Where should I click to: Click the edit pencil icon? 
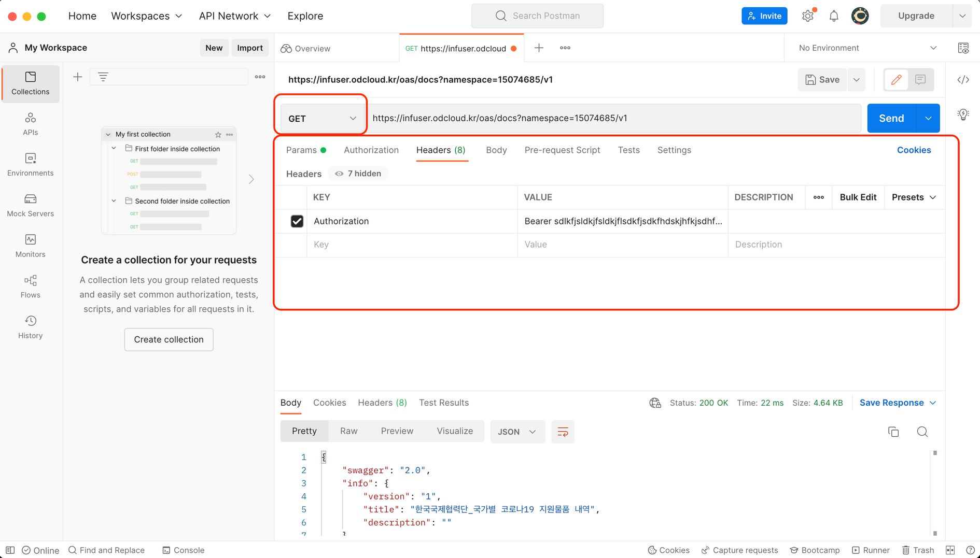click(x=896, y=80)
